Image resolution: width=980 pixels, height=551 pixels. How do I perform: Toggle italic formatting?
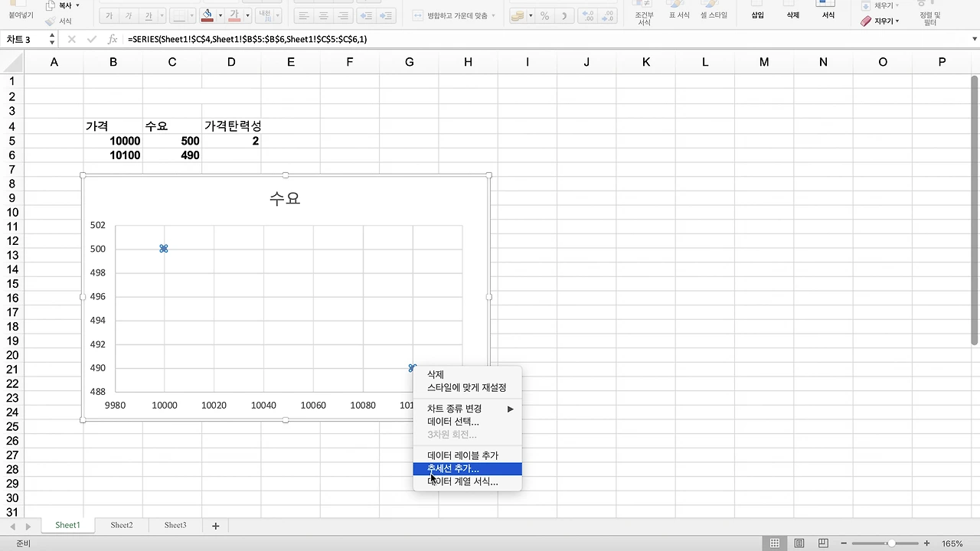point(130,15)
